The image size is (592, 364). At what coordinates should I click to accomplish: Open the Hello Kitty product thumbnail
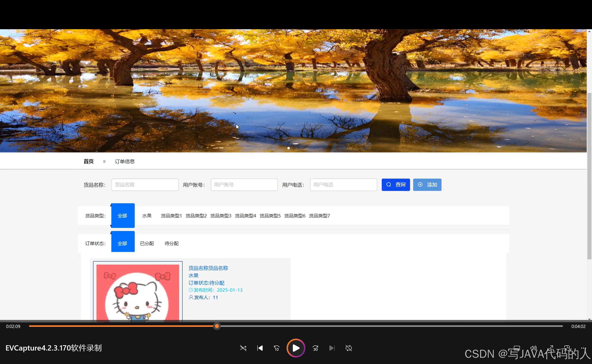[138, 291]
